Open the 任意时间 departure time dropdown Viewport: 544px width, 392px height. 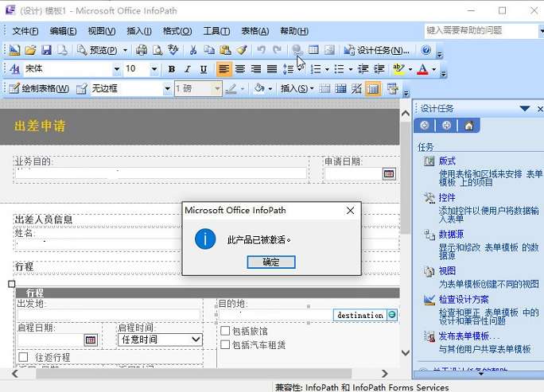click(196, 340)
